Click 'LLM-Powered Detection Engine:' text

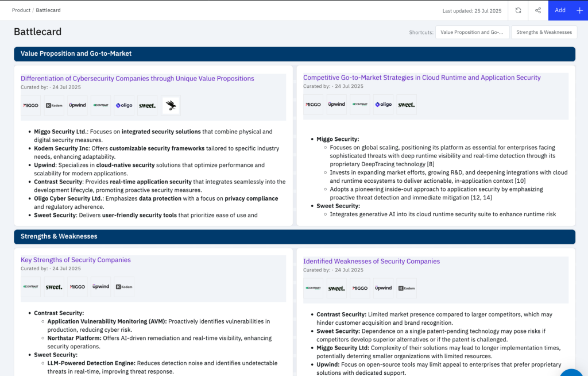point(91,363)
